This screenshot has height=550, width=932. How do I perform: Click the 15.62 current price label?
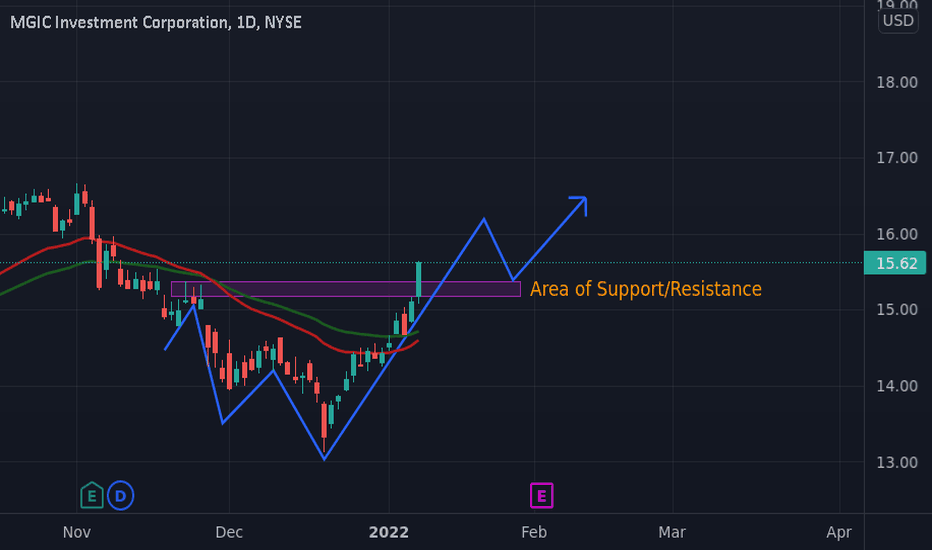point(897,263)
